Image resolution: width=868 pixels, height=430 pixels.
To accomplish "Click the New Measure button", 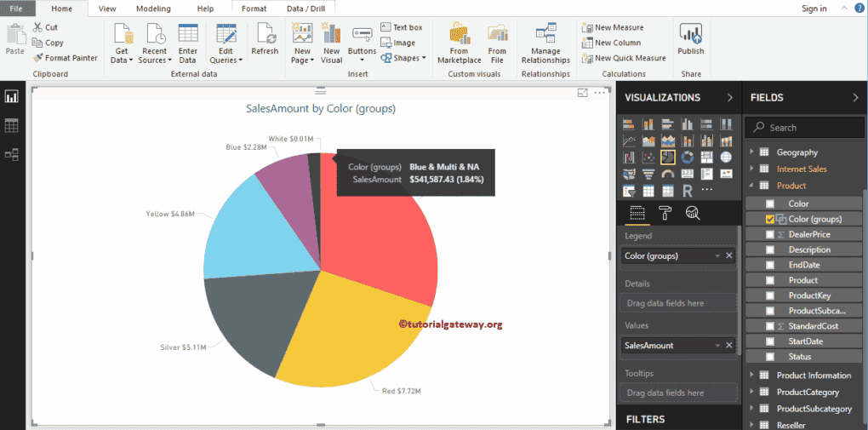I will [x=613, y=27].
